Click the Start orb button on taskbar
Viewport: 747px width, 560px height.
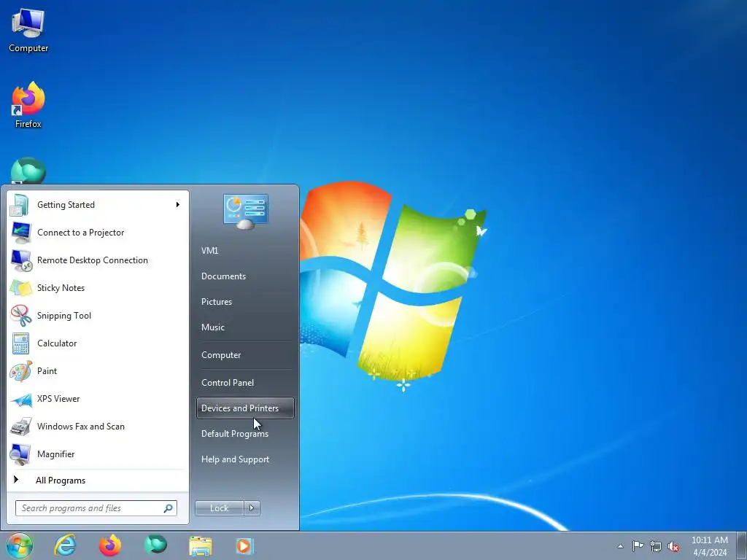pos(20,545)
